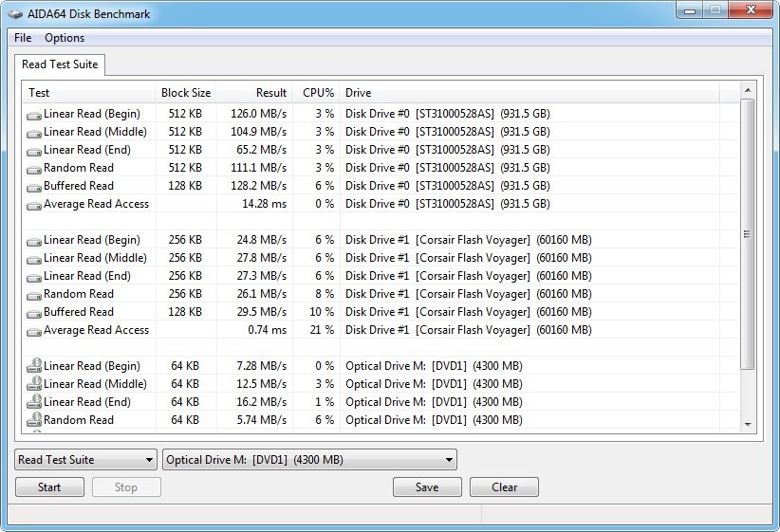This screenshot has height=532, width=780.
Task: Click the 256 KB cell for 27.3 MB/s row
Action: click(185, 276)
